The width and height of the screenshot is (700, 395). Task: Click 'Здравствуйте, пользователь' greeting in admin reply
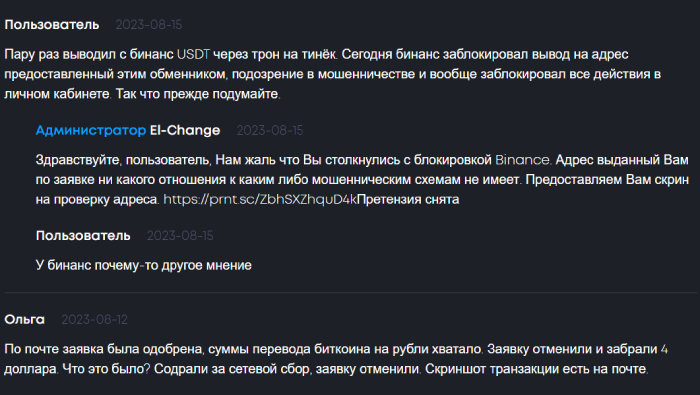tap(122, 160)
